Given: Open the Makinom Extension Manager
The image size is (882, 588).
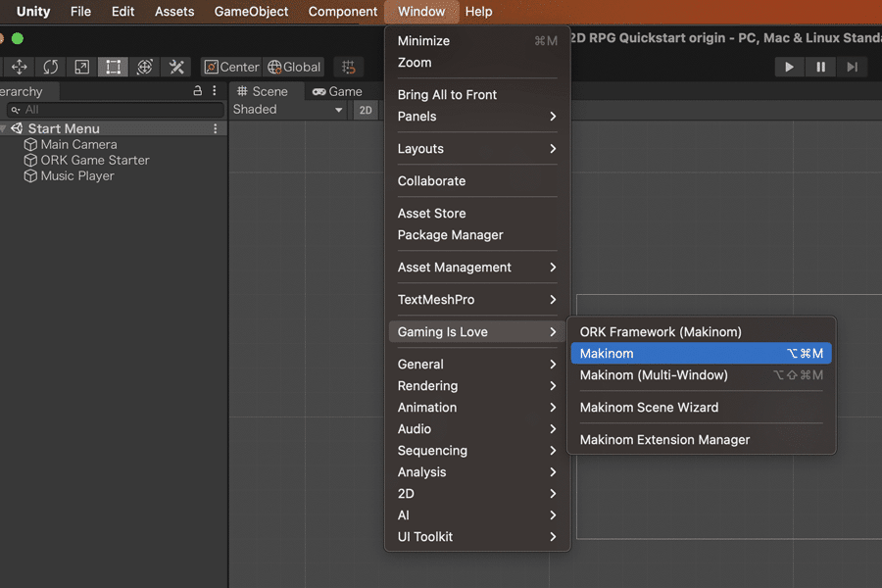Looking at the screenshot, I should pos(702,440).
